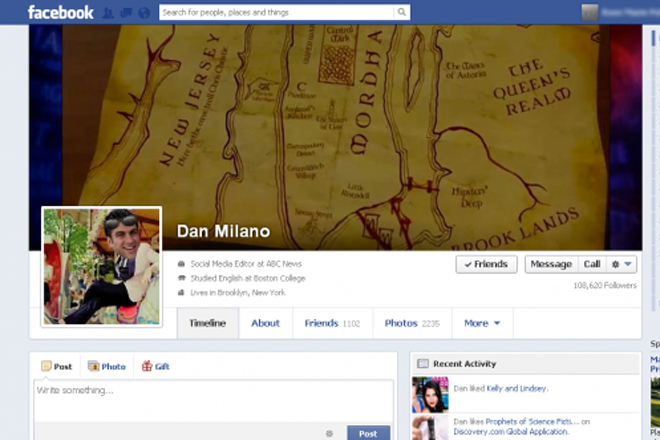The width and height of the screenshot is (660, 440).
Task: Click the Write something text box
Action: 213,401
